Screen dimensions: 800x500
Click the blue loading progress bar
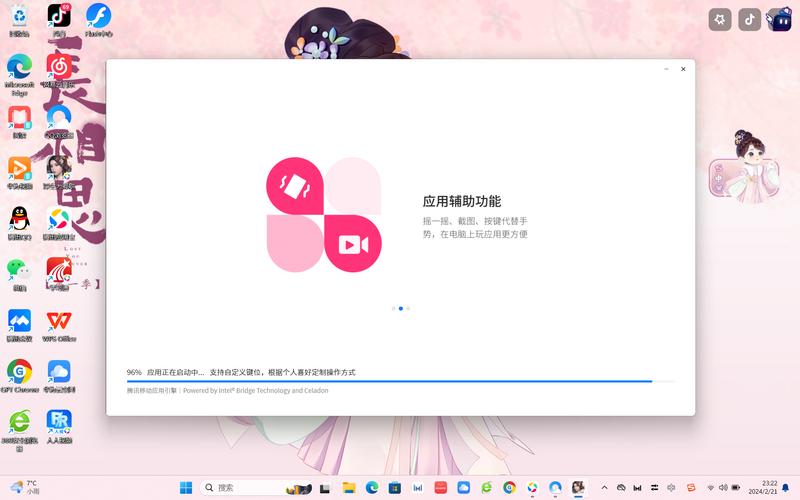point(401,381)
